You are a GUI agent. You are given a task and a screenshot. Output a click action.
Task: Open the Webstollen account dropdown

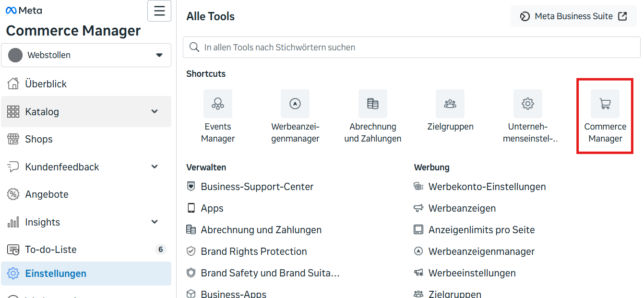click(86, 55)
